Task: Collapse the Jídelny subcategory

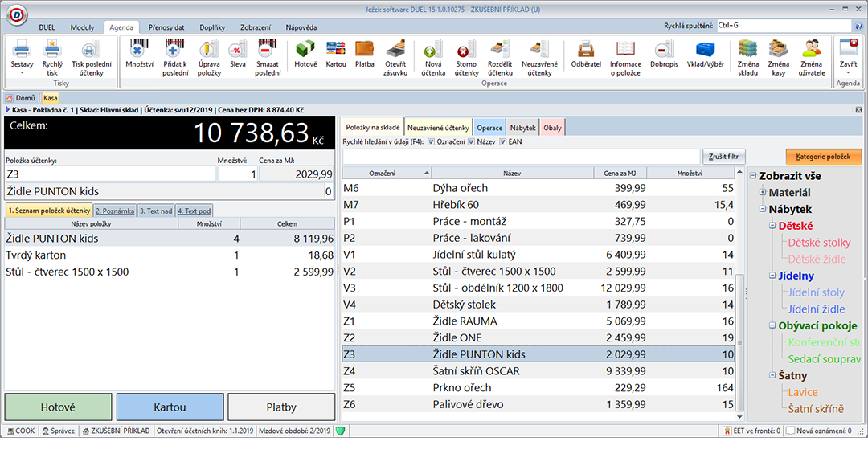Action: pyautogui.click(x=773, y=276)
